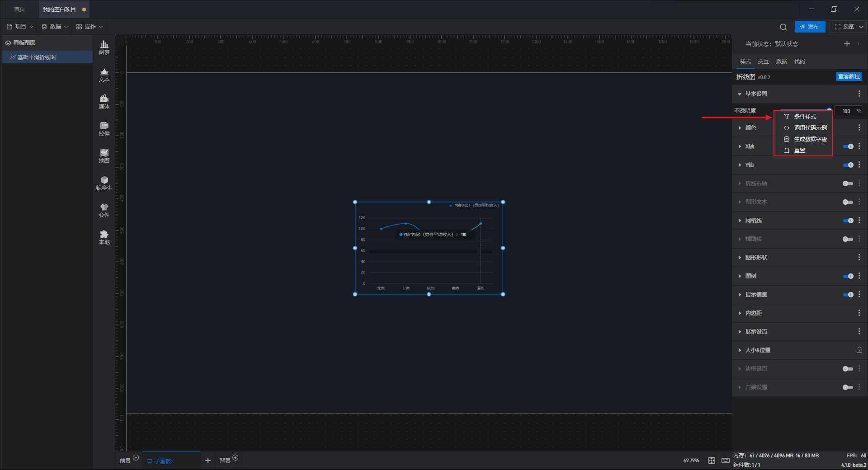Open the 控件 controls component category

pos(104,129)
